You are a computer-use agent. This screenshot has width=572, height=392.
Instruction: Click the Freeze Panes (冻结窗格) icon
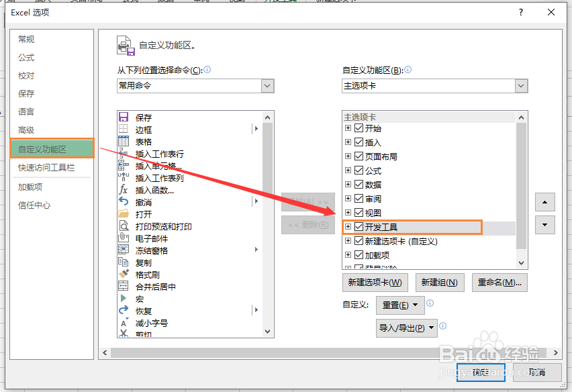point(124,250)
